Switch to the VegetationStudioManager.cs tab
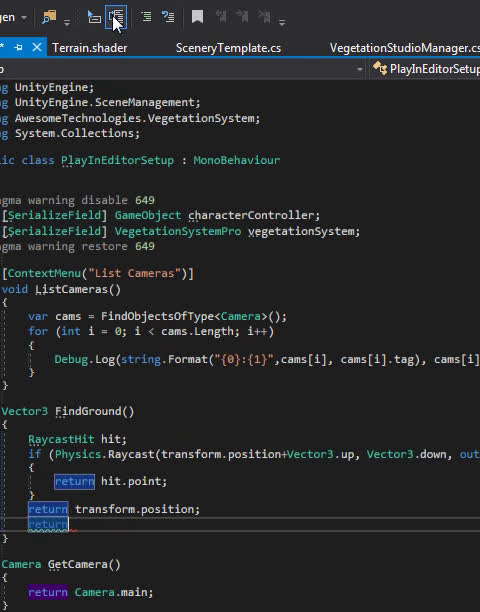 pyautogui.click(x=405, y=48)
